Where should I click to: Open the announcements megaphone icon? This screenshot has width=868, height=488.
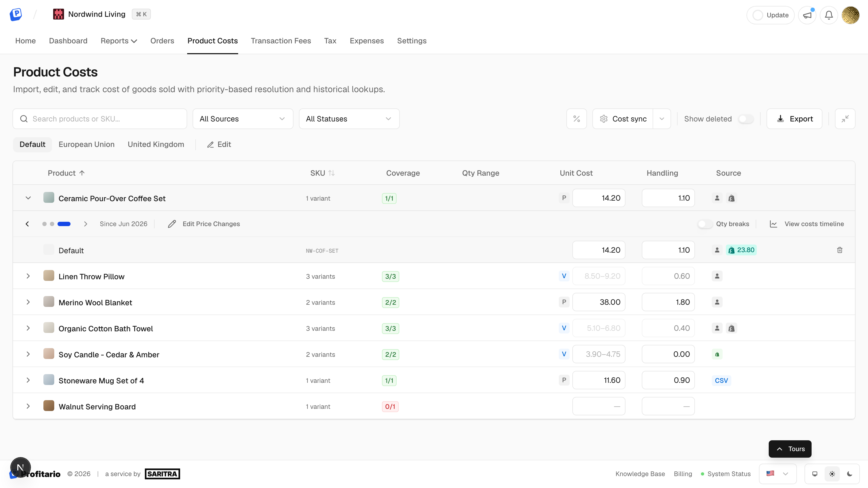807,15
